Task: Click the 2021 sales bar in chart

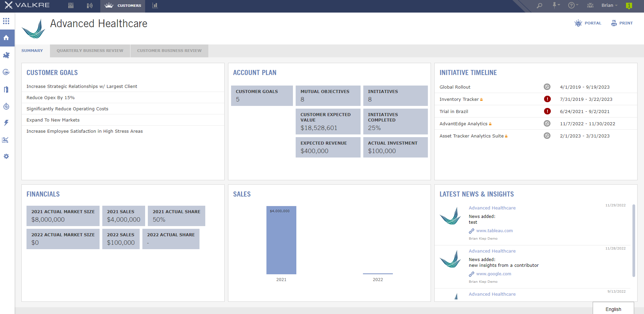Action: (x=281, y=240)
